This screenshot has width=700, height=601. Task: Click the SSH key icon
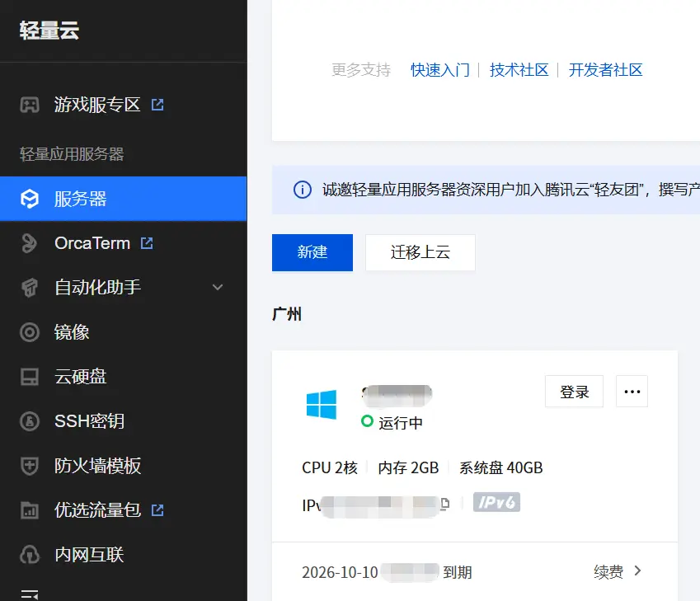tap(30, 421)
